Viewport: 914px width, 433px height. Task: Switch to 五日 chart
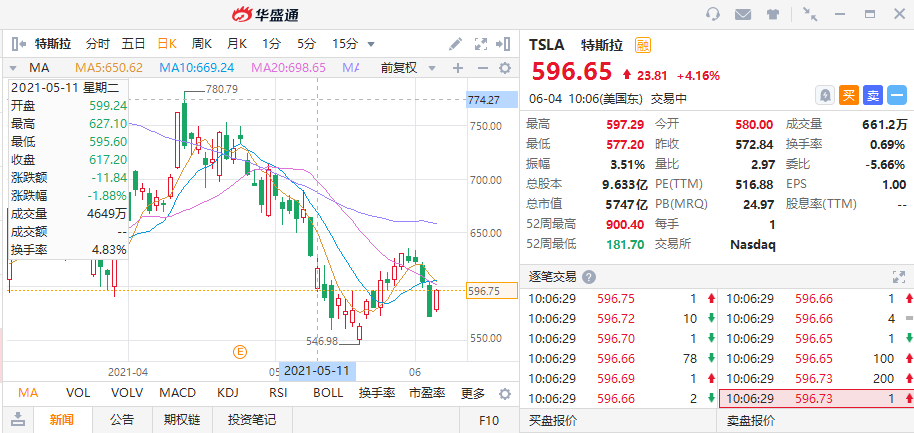pos(133,44)
